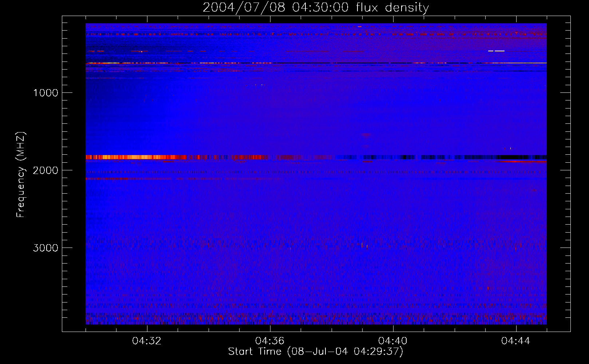
Task: Click the white dash marks in upper right spectrogram
Action: click(497, 51)
